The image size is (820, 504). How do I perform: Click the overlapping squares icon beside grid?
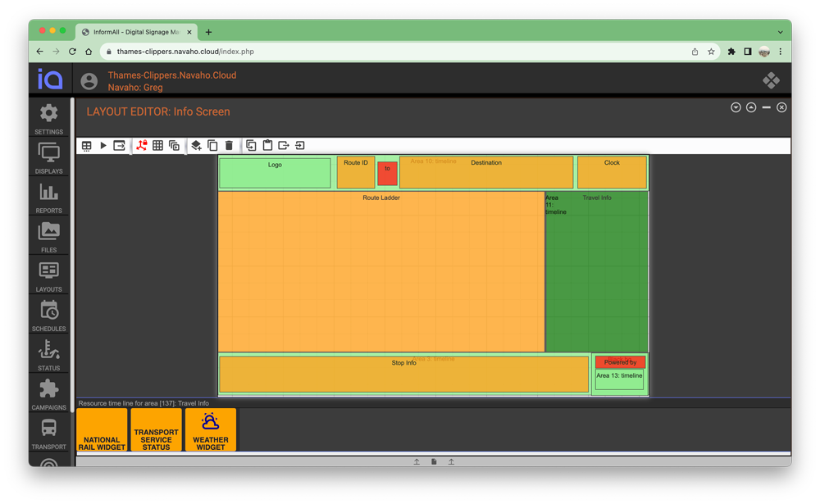click(x=174, y=146)
